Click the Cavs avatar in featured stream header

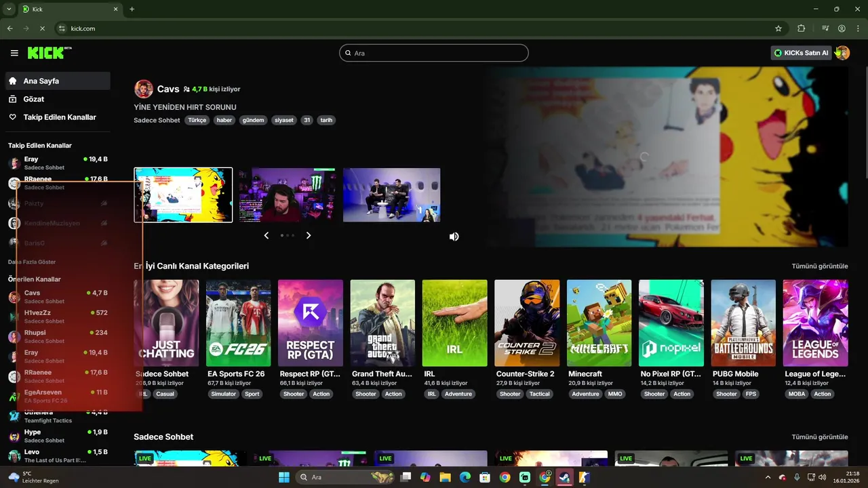tap(144, 89)
